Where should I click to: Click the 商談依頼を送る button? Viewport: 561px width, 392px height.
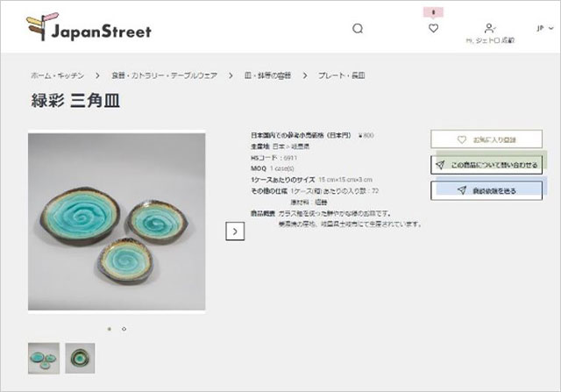486,190
